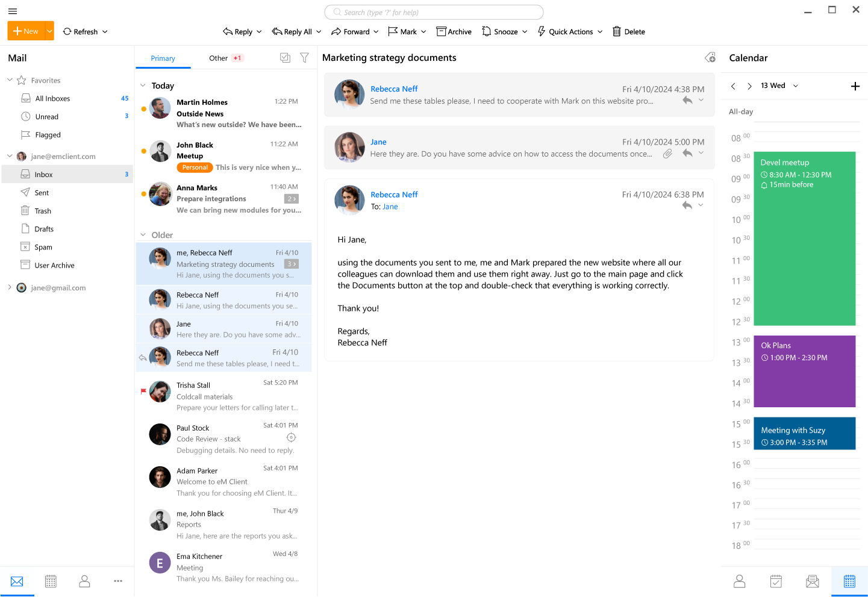Open Agenda via the envelope icon bottom right
This screenshot has height=597, width=868.
click(x=812, y=581)
